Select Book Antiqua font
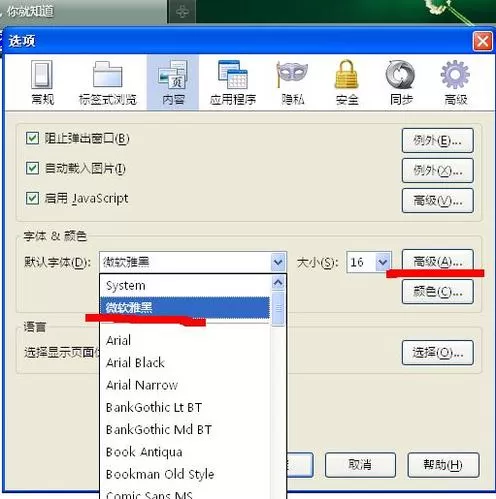 [x=185, y=452]
